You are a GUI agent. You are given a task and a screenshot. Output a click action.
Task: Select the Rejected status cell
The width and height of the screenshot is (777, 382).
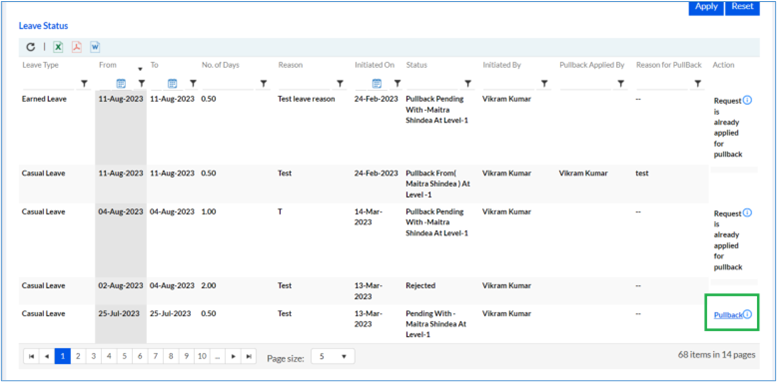tap(421, 286)
